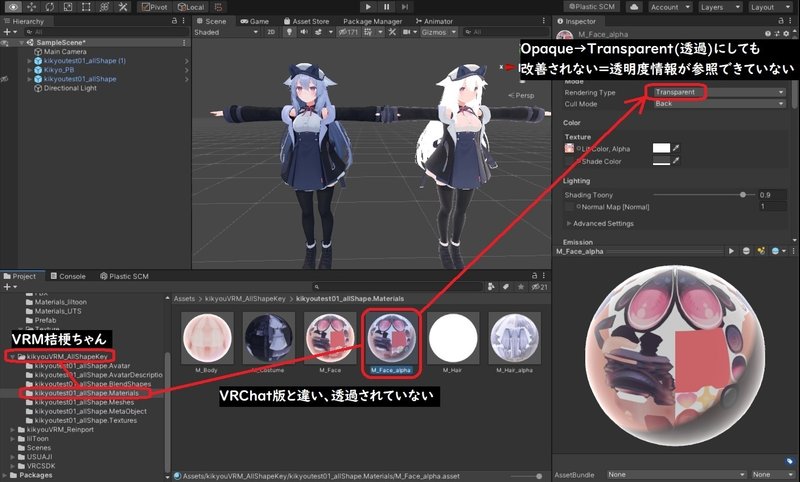Start Play mode
The image size is (800, 482).
click(x=368, y=7)
